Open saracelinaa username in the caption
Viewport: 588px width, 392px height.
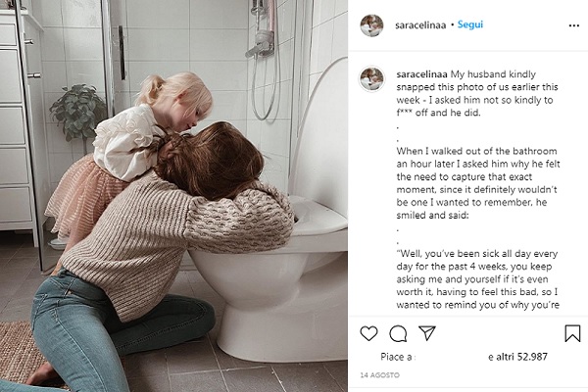click(421, 74)
